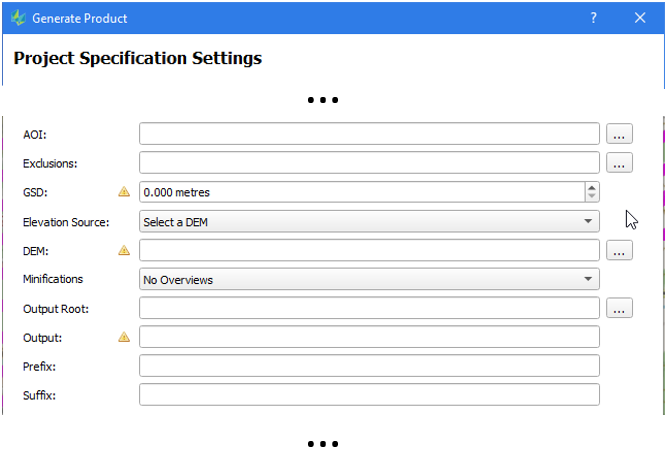The height and width of the screenshot is (472, 667).
Task: Click the application logo in title bar
Action: 17,18
